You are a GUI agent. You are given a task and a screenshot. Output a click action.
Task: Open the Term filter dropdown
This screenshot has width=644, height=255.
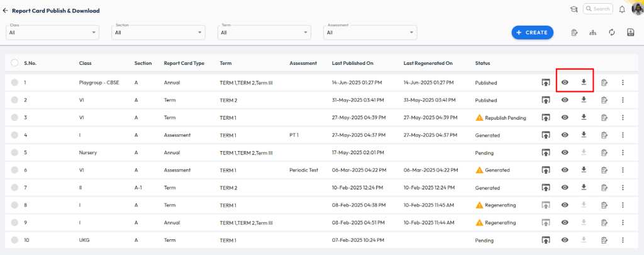point(264,32)
